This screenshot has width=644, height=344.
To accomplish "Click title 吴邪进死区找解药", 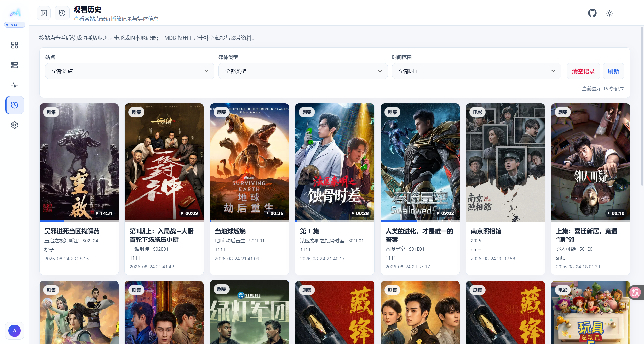I will tap(72, 231).
